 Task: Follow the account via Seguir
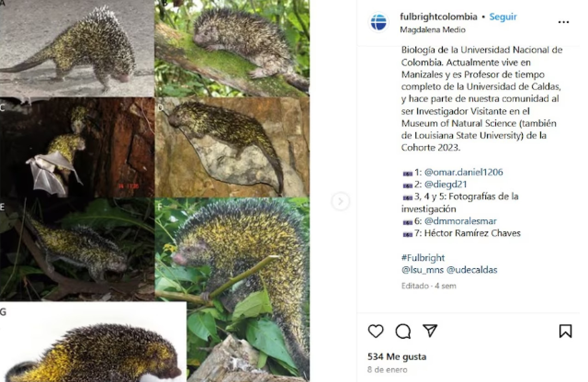point(503,17)
